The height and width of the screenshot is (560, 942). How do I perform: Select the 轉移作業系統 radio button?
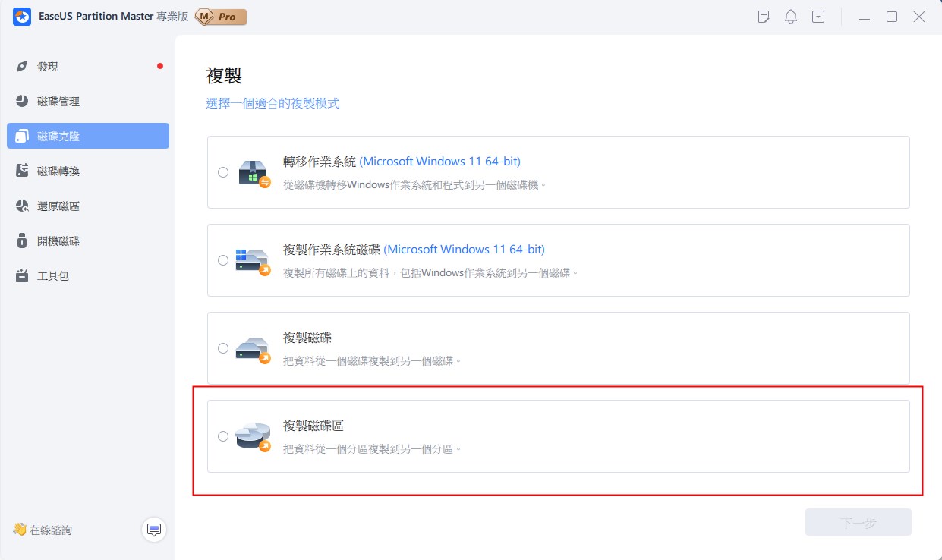(223, 172)
